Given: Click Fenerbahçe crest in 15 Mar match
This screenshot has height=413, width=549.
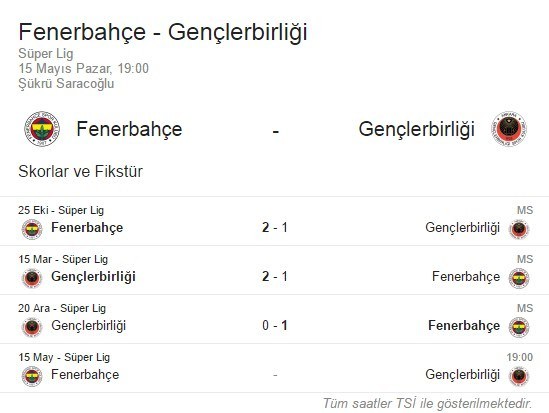Looking at the screenshot, I should click(x=519, y=278).
